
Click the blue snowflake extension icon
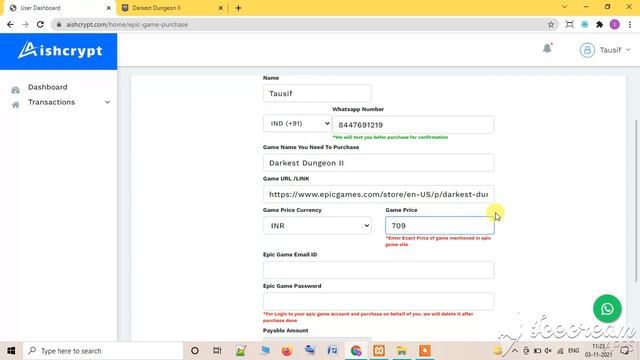(584, 24)
